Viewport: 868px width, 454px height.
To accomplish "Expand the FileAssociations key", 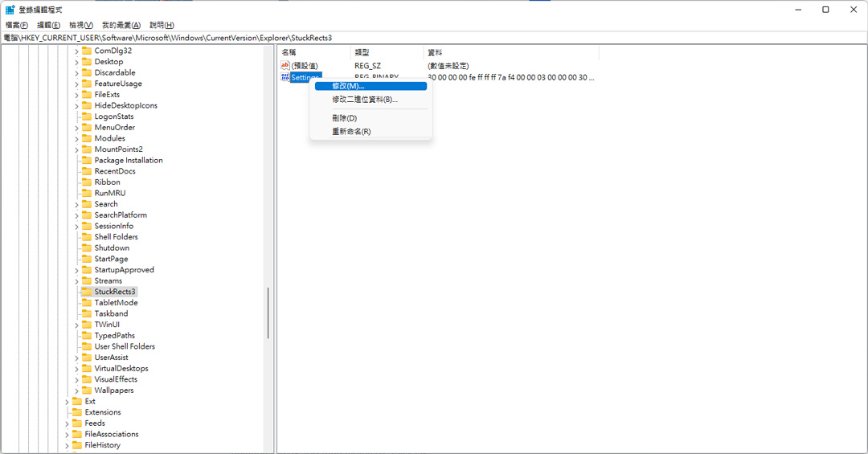I will click(67, 435).
